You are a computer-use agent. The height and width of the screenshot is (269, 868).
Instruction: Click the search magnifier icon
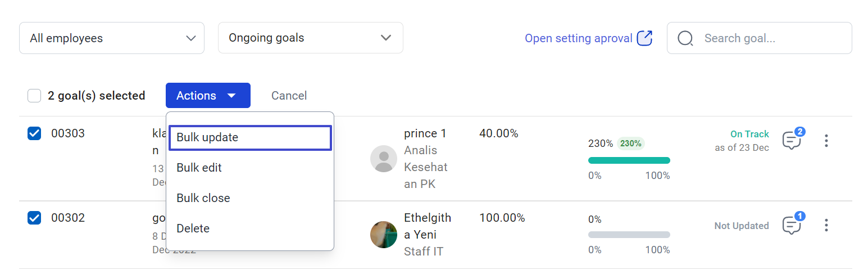(685, 38)
